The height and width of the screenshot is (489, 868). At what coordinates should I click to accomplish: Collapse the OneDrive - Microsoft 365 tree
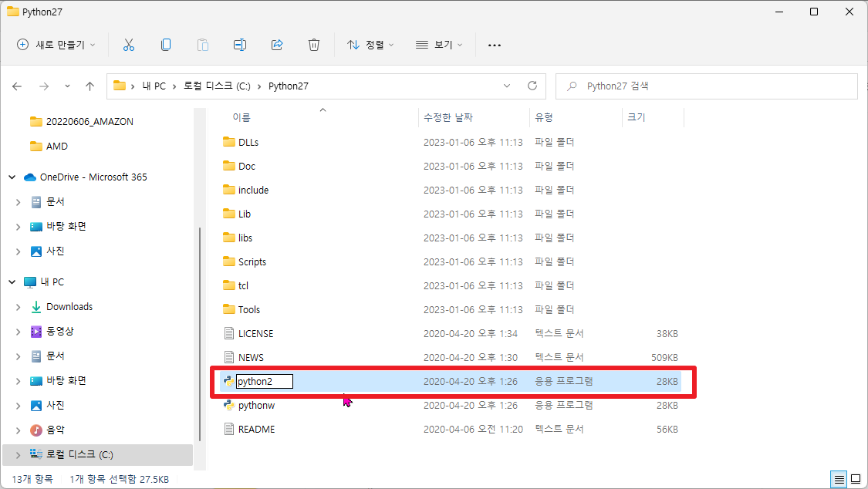point(12,177)
